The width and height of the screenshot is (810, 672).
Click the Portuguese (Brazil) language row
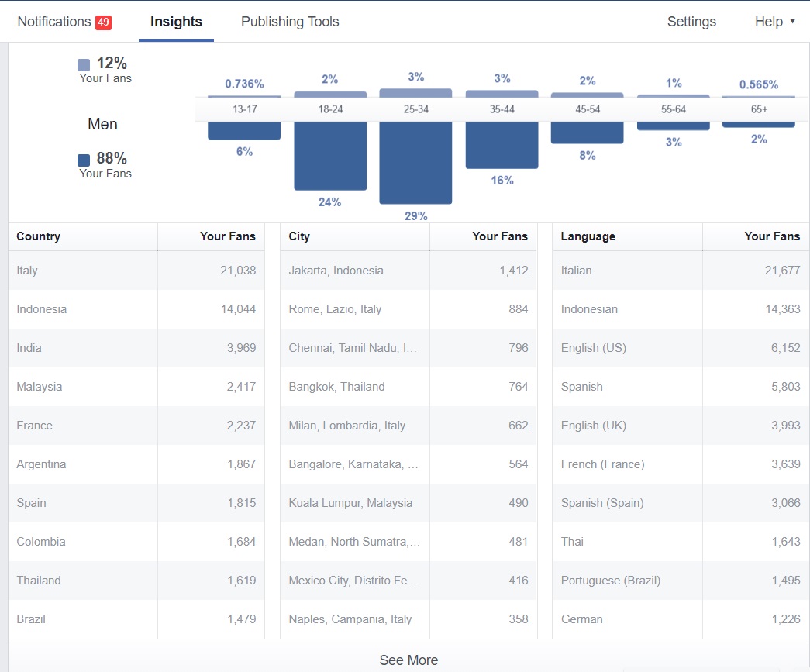point(680,581)
